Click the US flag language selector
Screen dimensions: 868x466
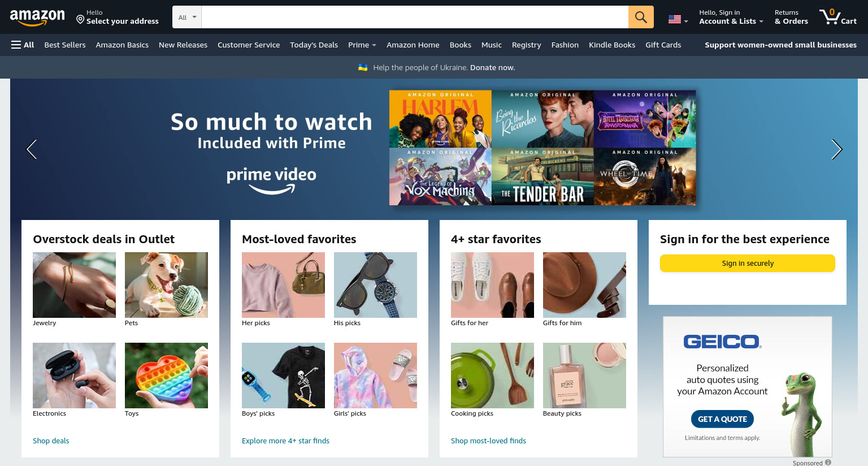(678, 19)
